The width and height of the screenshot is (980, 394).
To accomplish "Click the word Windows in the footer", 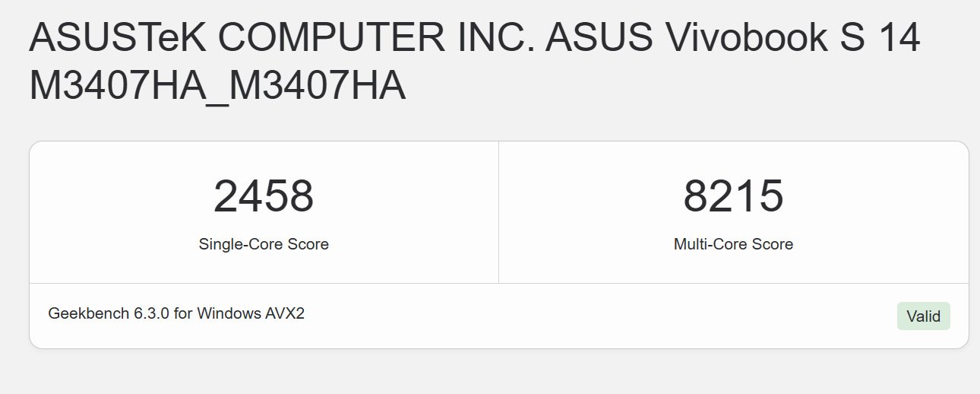I will (x=228, y=313).
